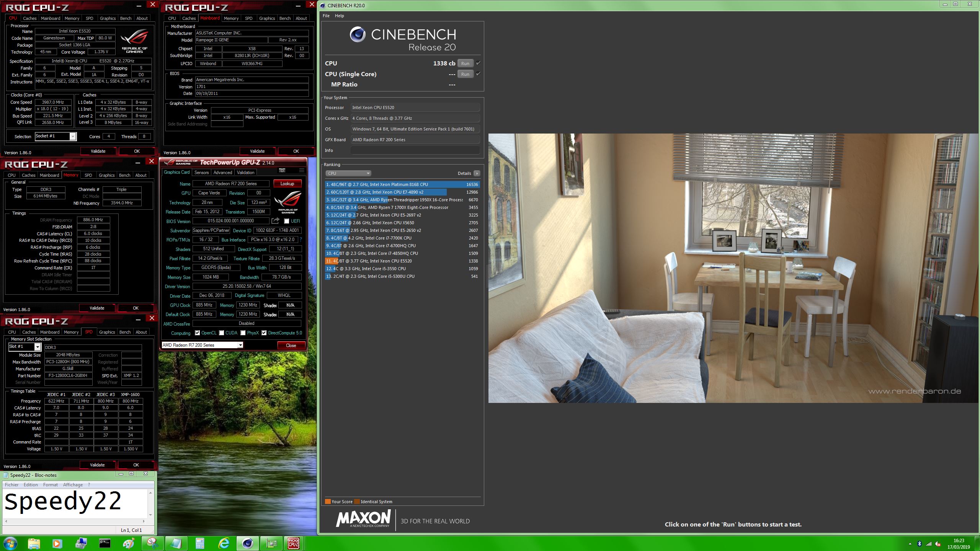Click the rendered room image preview
Image resolution: width=980 pixels, height=551 pixels.
click(x=733, y=268)
